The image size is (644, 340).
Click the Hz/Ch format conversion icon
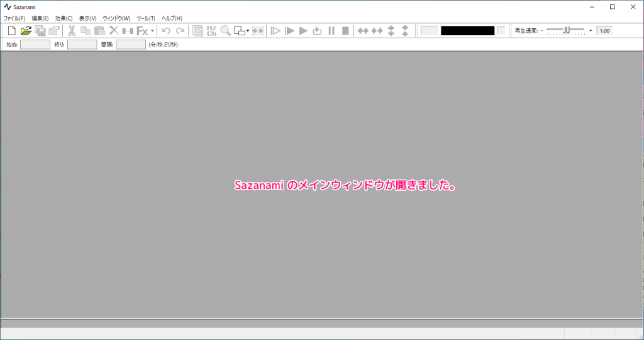[211, 31]
